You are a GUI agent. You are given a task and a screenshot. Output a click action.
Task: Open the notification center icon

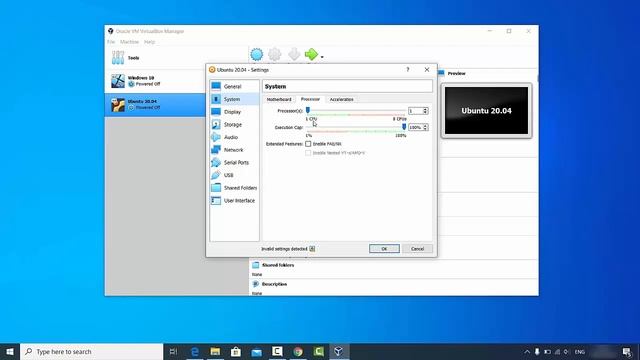(627, 351)
